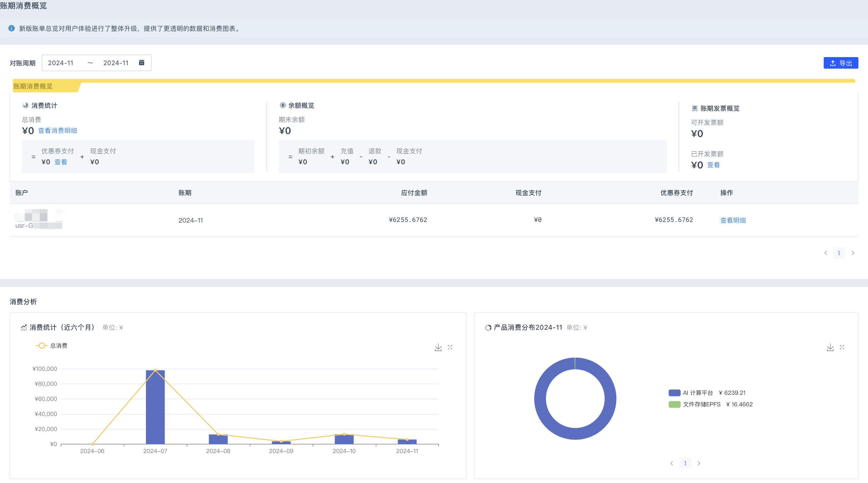Toggle the 总消费 legend series

tap(52, 346)
